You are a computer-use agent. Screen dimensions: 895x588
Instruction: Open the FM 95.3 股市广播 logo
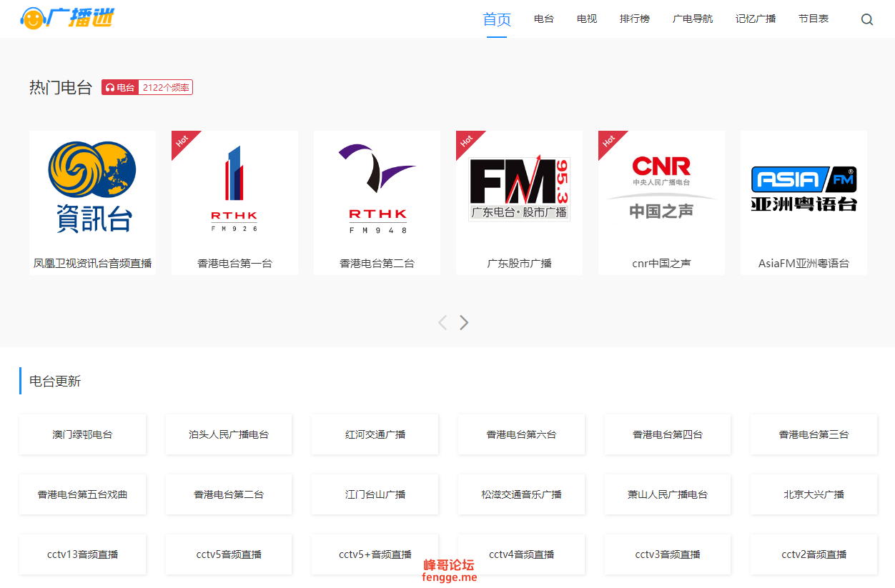click(x=519, y=189)
